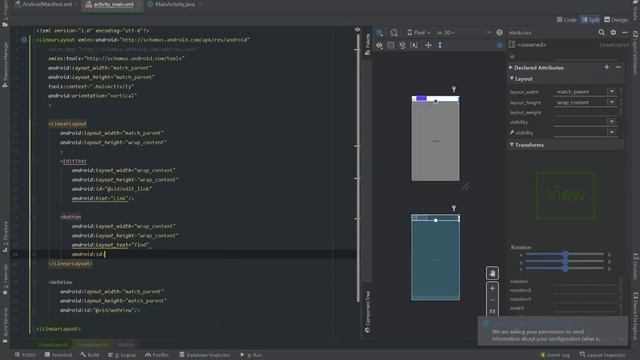Switch editor to Code view mode
The width and height of the screenshot is (640, 360).
click(x=567, y=20)
